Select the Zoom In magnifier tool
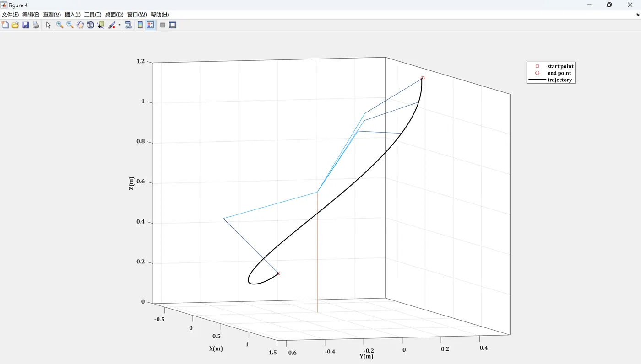The height and width of the screenshot is (364, 641). 60,25
